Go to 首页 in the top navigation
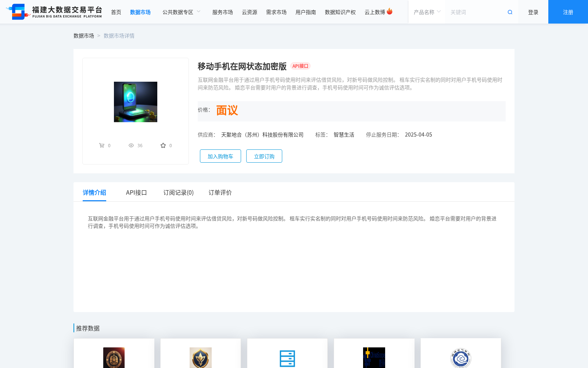588x368 pixels. pos(116,12)
